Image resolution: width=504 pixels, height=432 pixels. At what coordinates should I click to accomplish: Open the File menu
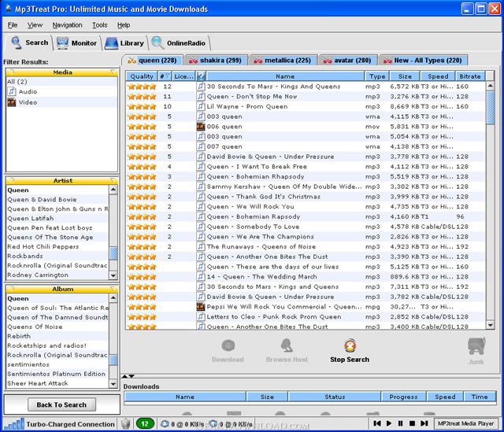tap(13, 25)
